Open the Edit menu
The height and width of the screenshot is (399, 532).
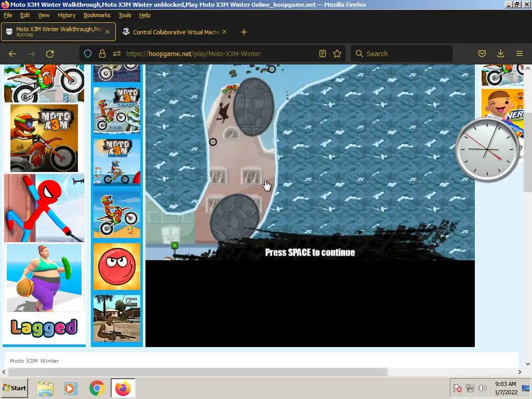25,15
